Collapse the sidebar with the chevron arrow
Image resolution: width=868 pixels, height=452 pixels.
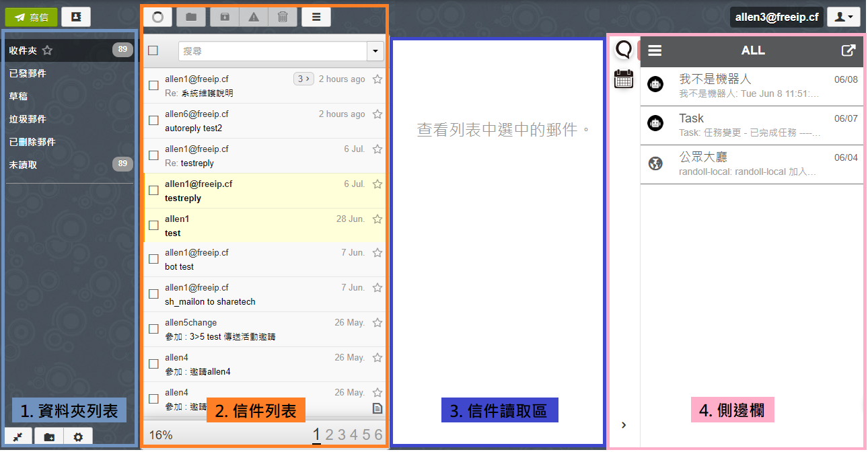624,424
